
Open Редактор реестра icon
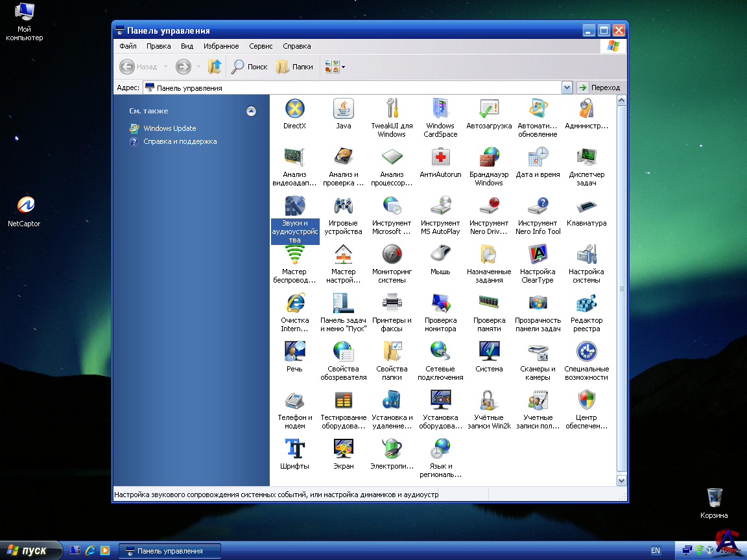tap(586, 303)
